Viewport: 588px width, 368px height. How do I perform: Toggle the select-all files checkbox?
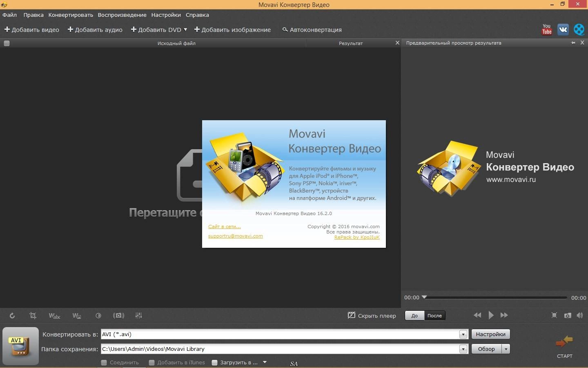pos(7,43)
